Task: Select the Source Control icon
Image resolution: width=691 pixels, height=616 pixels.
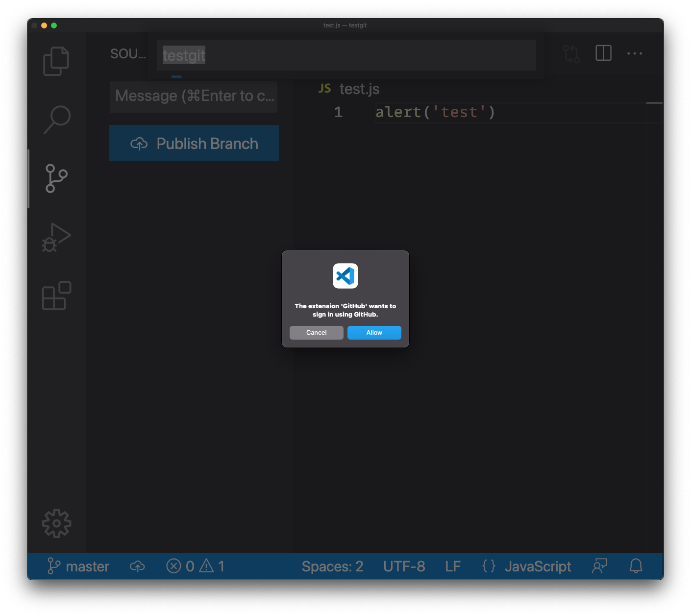Action: pos(56,178)
